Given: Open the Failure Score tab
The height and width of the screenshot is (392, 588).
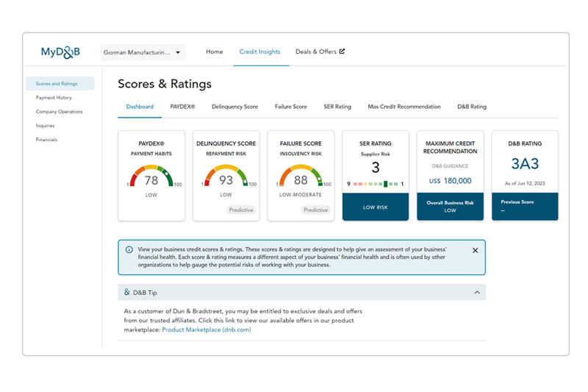Looking at the screenshot, I should pyautogui.click(x=291, y=107).
